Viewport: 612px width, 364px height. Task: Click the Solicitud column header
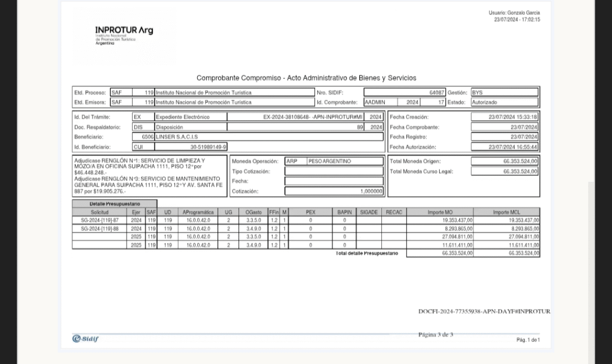coord(100,212)
